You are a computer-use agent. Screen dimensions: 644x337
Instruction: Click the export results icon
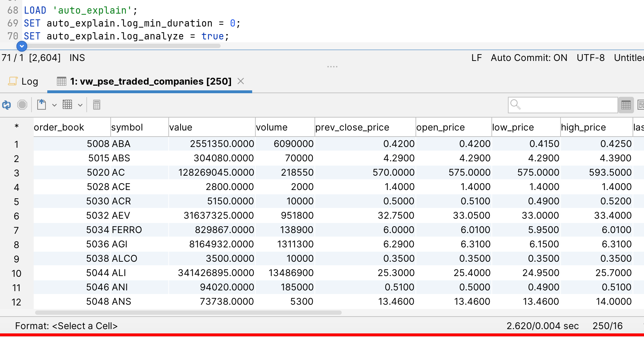coord(42,105)
